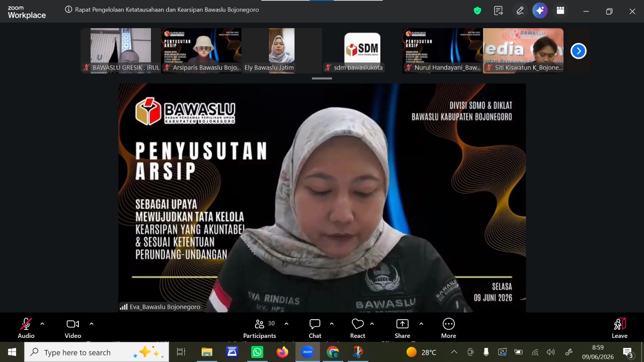Open File Explorer from taskbar
This screenshot has height=362, width=644.
(207, 352)
